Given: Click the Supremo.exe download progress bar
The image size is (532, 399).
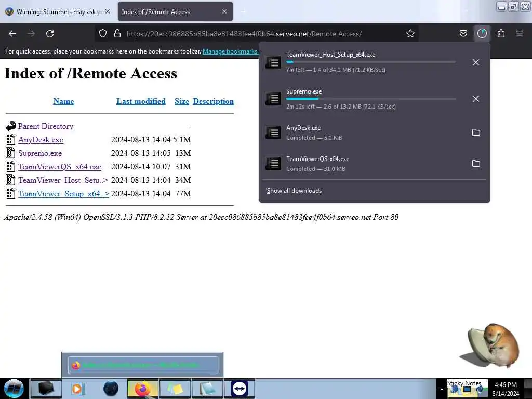Looking at the screenshot, I should (371, 99).
